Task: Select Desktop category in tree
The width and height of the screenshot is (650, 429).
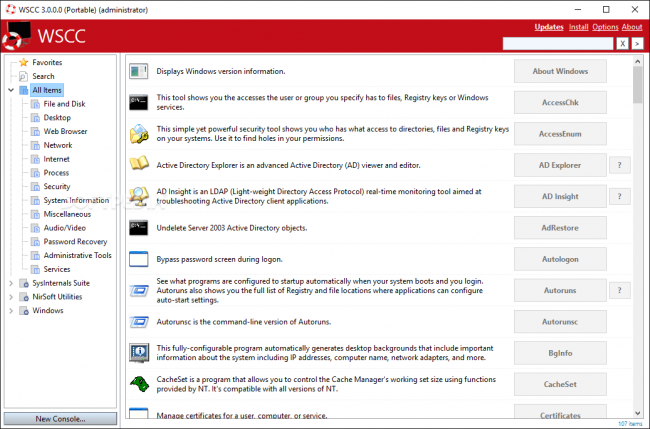Action: (57, 118)
